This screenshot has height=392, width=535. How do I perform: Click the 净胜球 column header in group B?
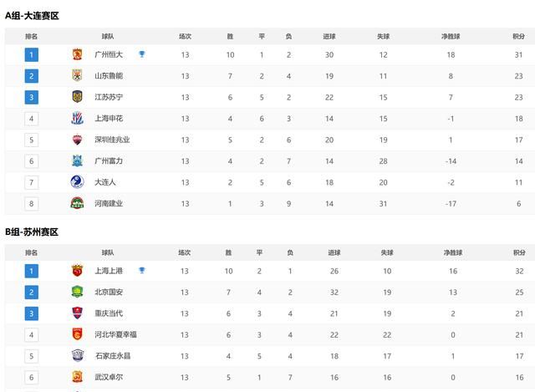point(453,252)
